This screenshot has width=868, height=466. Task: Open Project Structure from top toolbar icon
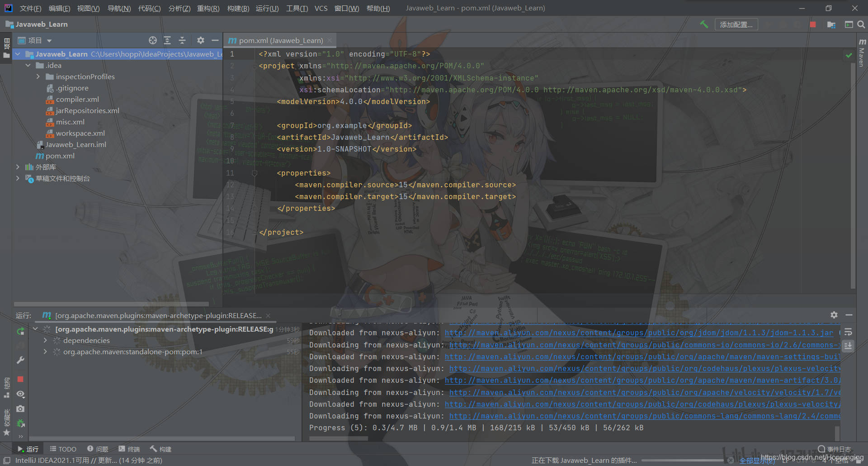pos(831,24)
